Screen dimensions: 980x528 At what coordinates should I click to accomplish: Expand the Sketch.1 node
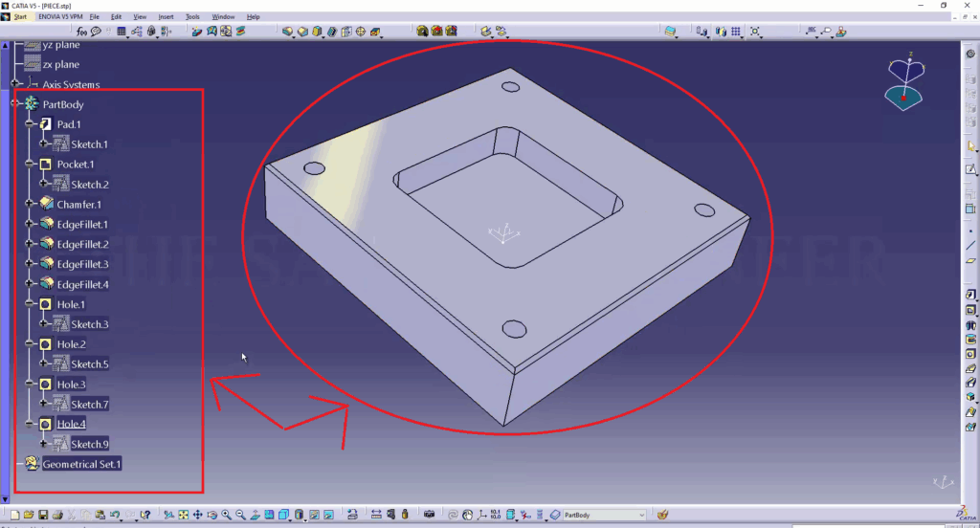coord(43,144)
